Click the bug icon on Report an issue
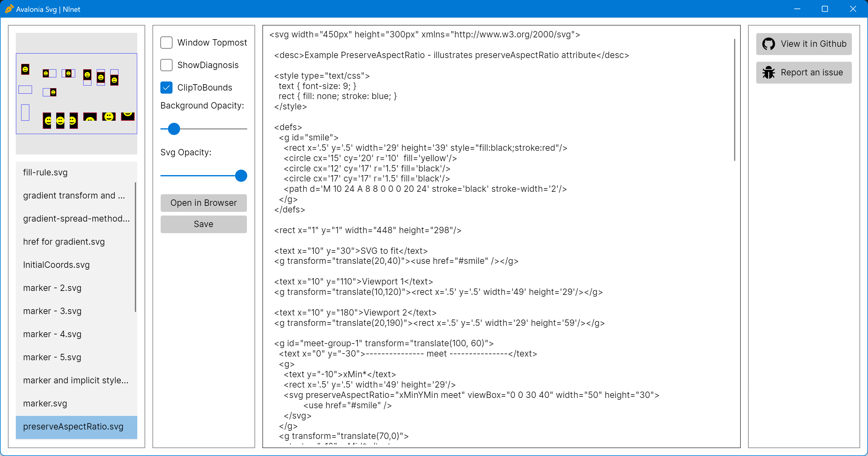868x456 pixels. click(769, 73)
